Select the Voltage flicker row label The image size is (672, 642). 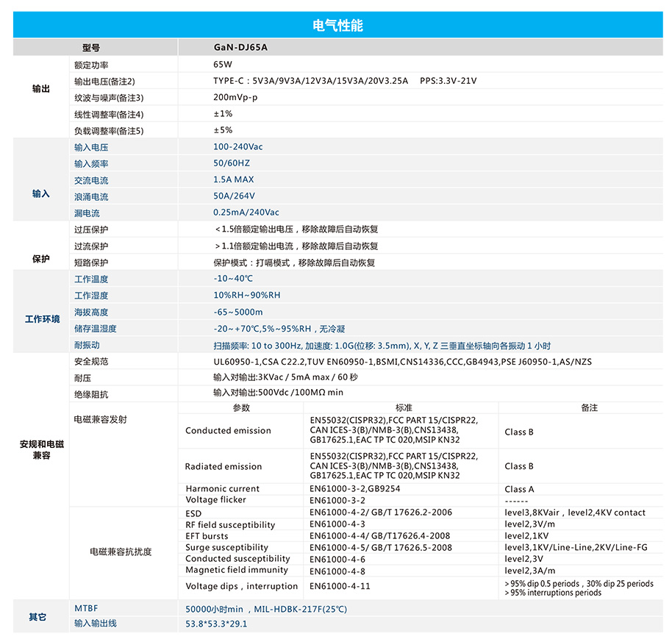click(x=215, y=500)
